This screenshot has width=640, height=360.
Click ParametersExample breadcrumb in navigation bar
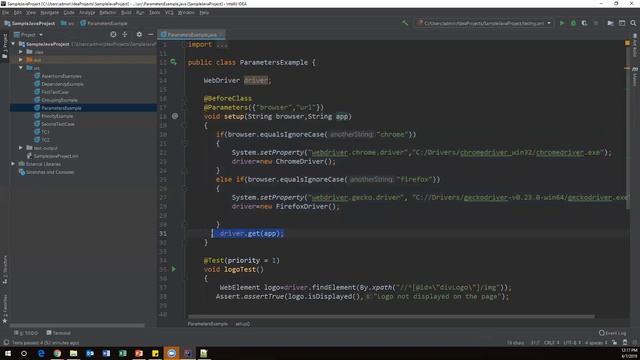(104, 23)
